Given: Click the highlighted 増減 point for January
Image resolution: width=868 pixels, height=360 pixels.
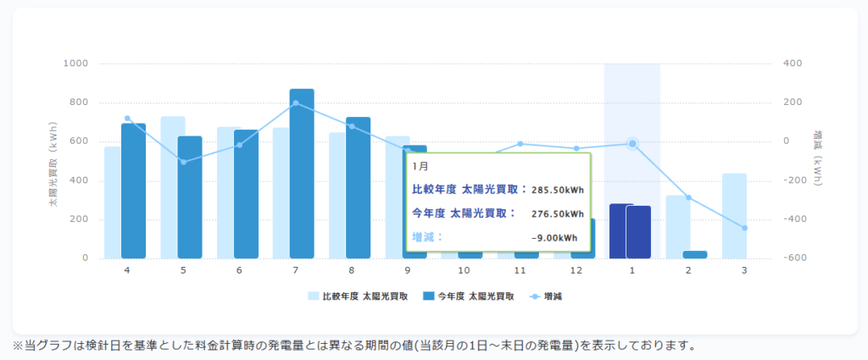Looking at the screenshot, I should click(x=632, y=144).
